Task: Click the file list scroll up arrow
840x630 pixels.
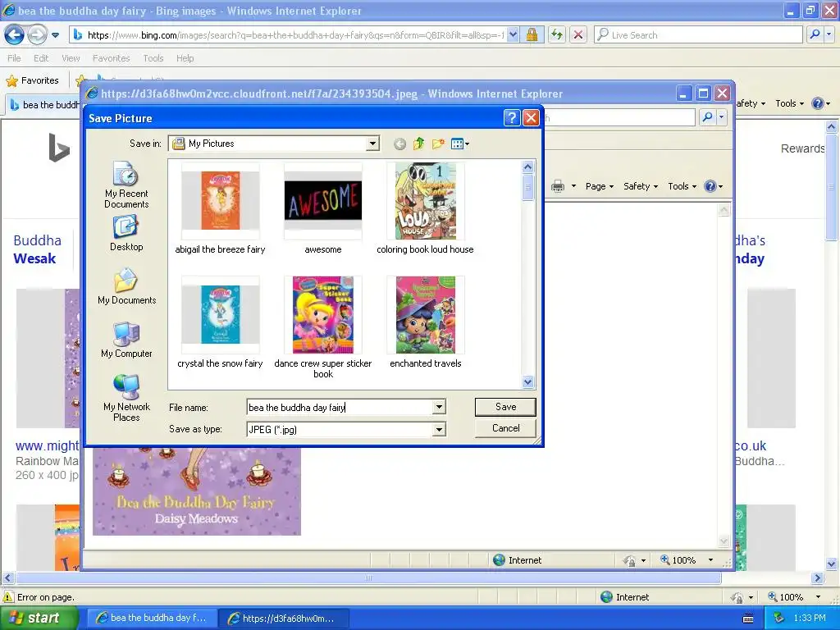Action: [x=527, y=167]
